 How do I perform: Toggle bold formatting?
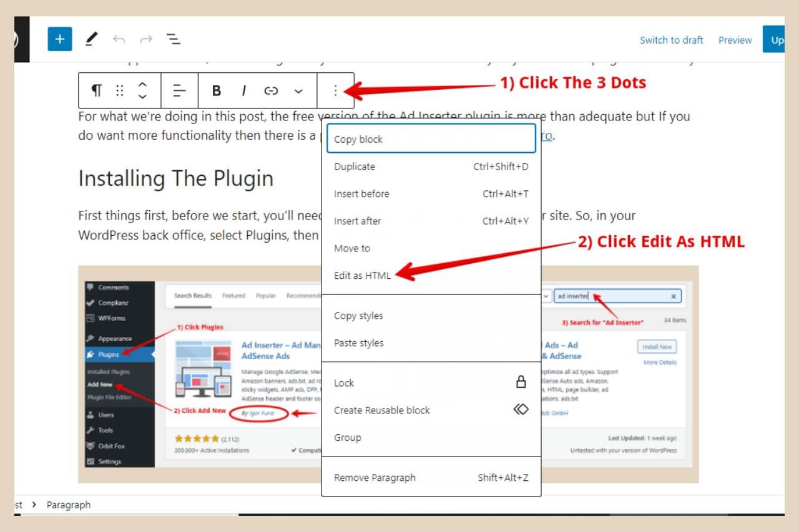point(217,91)
